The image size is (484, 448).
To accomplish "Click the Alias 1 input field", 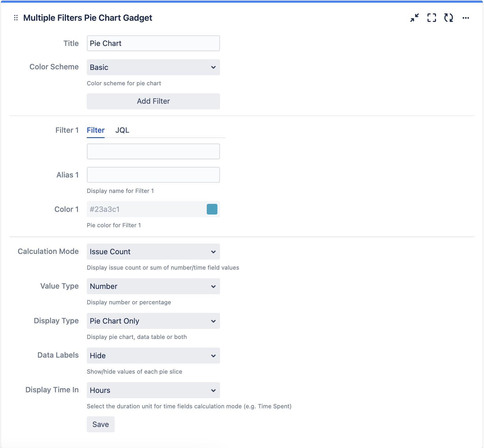I will (153, 175).
